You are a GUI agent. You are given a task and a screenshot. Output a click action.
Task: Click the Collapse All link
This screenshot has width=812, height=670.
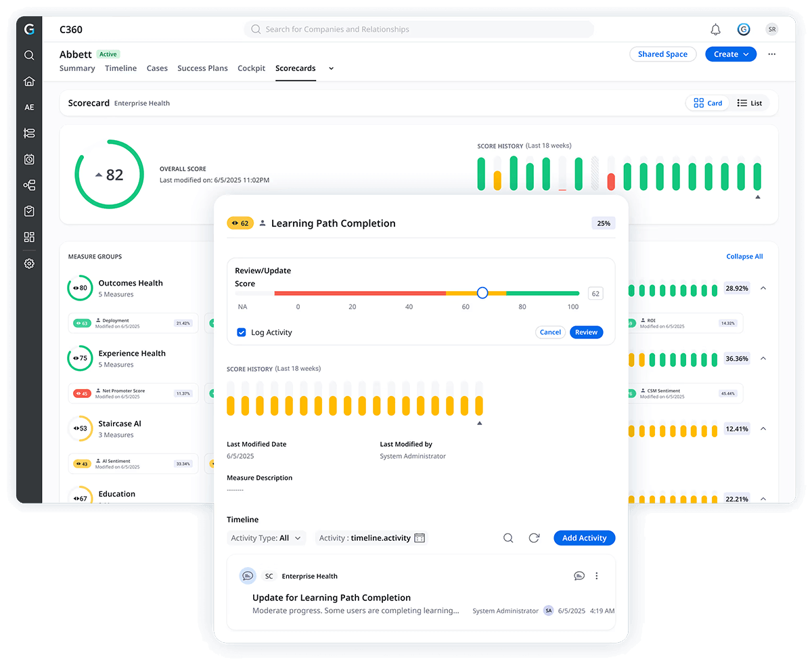(x=744, y=256)
